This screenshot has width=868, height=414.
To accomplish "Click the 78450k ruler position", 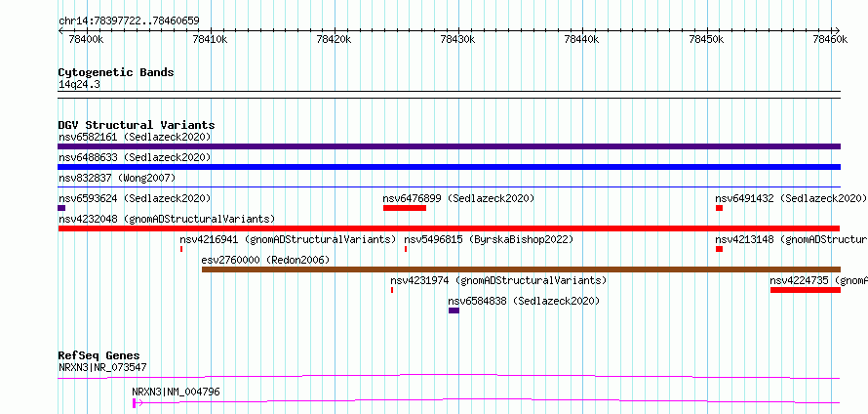I will coord(706,39).
